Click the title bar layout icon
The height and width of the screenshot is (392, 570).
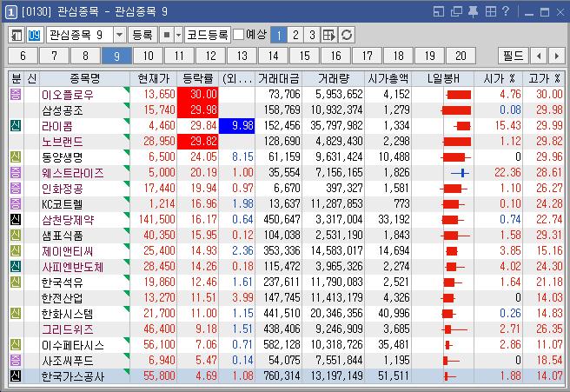pos(439,12)
